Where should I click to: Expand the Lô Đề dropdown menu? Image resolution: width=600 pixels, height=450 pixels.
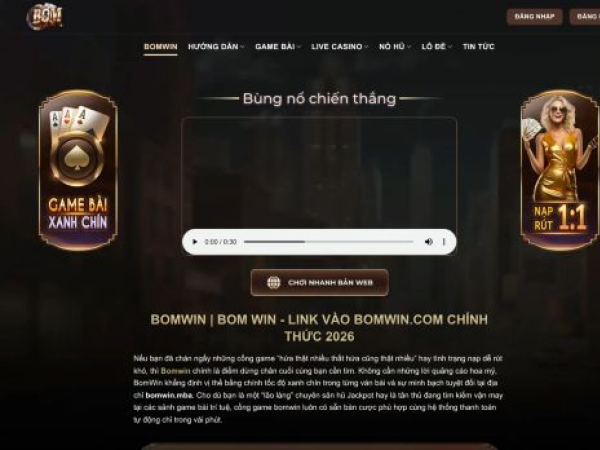click(437, 47)
